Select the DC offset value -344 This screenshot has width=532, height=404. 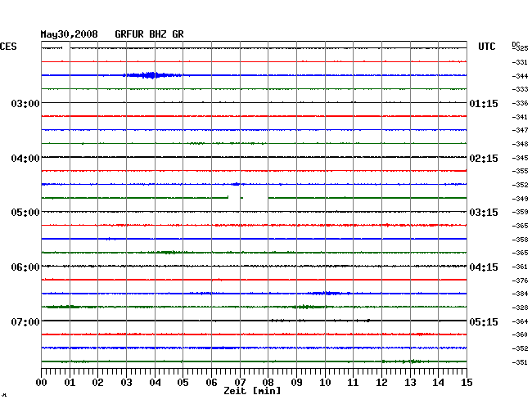pos(520,76)
